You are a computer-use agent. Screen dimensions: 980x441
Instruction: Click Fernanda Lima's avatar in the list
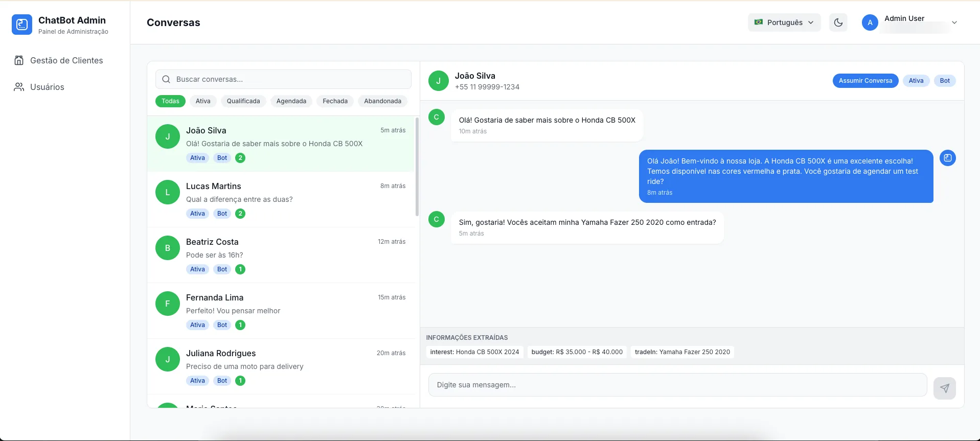[x=168, y=304]
